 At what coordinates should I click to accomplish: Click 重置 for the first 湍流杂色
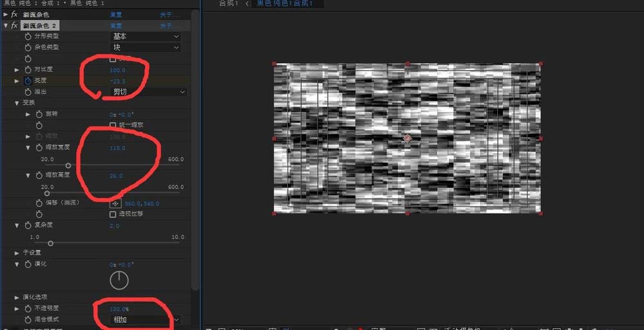click(x=116, y=15)
